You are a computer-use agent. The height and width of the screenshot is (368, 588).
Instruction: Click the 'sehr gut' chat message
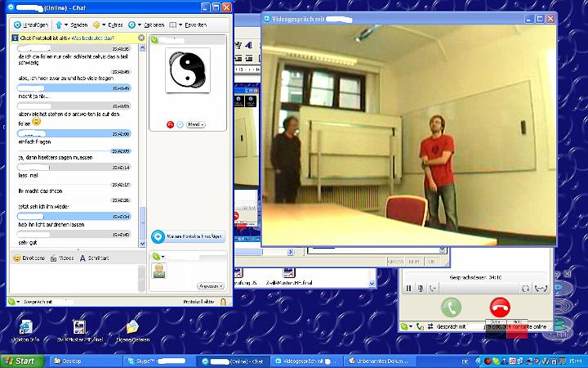pos(28,243)
